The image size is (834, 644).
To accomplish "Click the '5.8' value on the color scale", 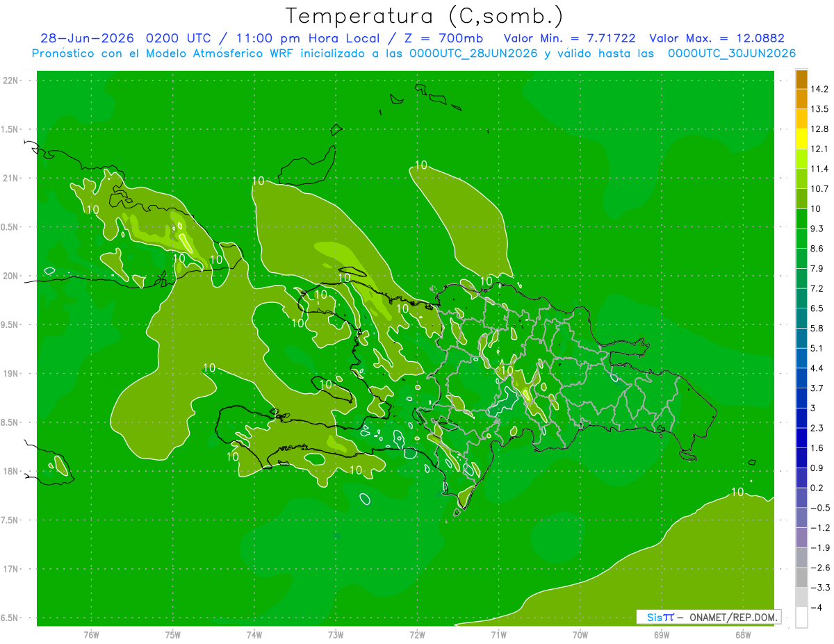I will [818, 328].
